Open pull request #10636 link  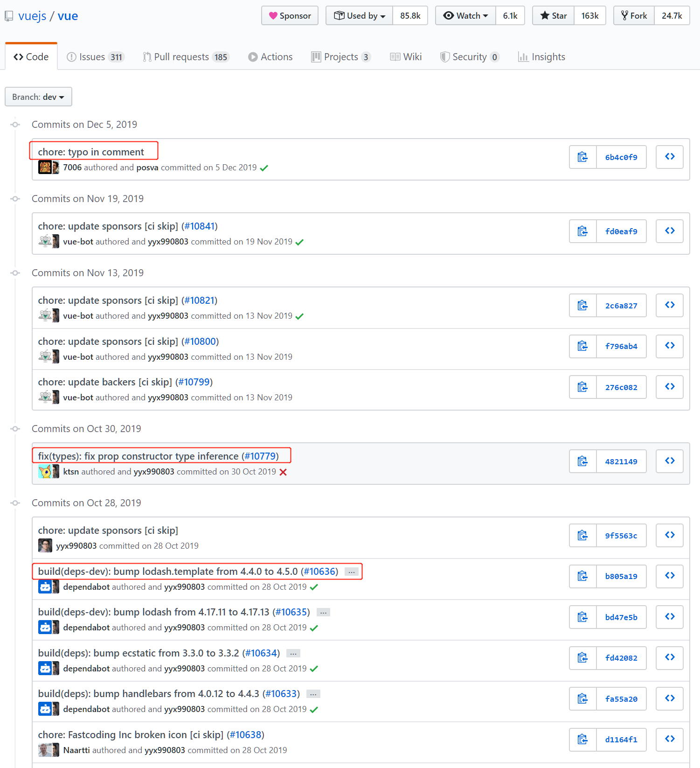319,572
